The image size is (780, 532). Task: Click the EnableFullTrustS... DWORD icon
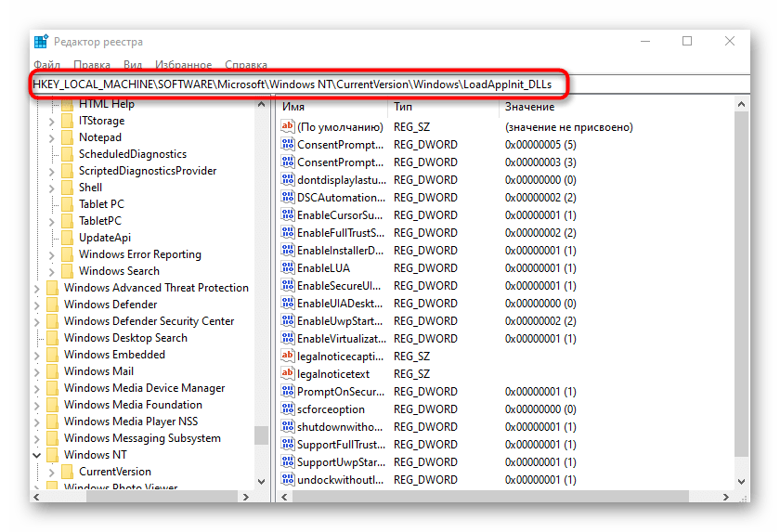pos(288,232)
